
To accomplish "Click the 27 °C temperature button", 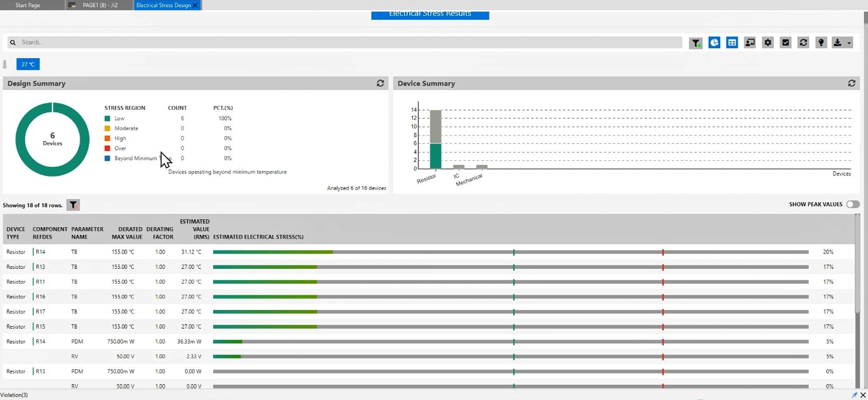I will (28, 64).
